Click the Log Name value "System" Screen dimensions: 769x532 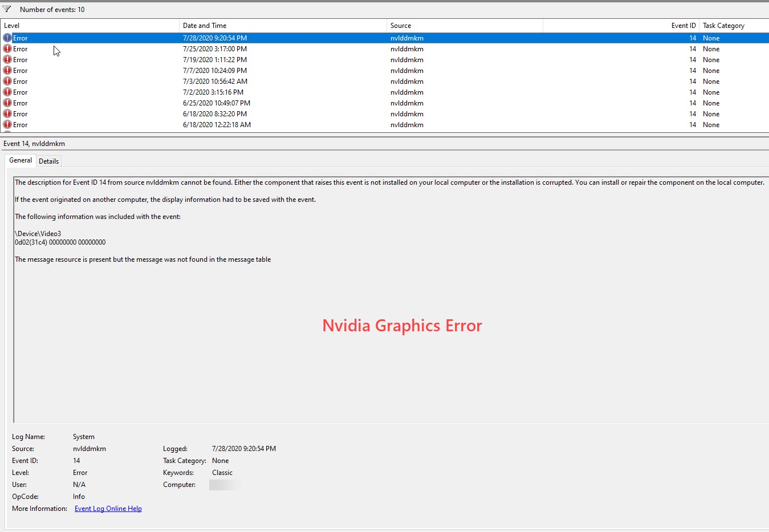tap(84, 437)
